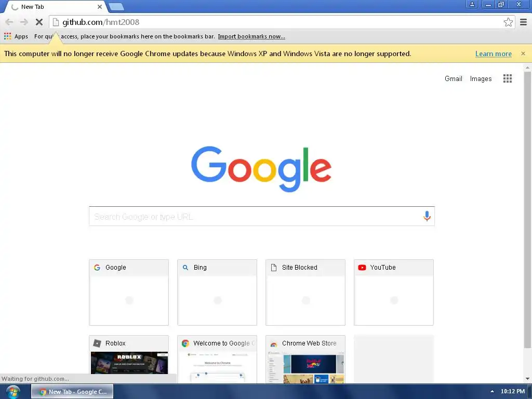Stop loading the page with the X button
The width and height of the screenshot is (532, 399).
[x=39, y=22]
